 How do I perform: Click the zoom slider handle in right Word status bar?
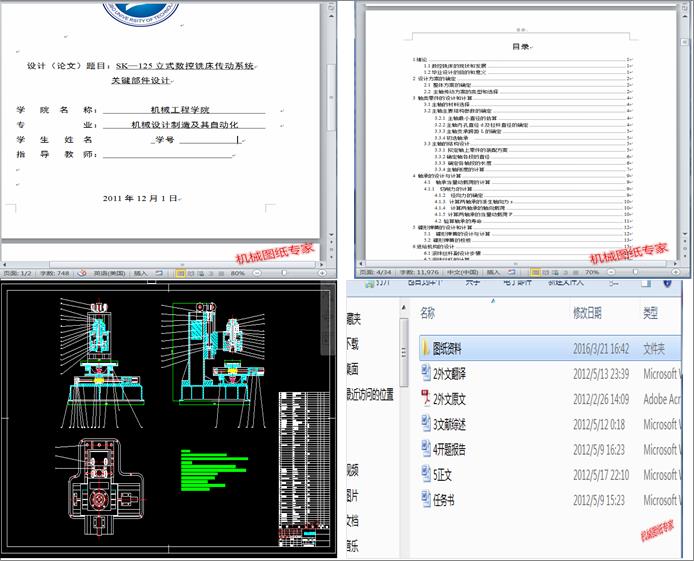(x=635, y=272)
